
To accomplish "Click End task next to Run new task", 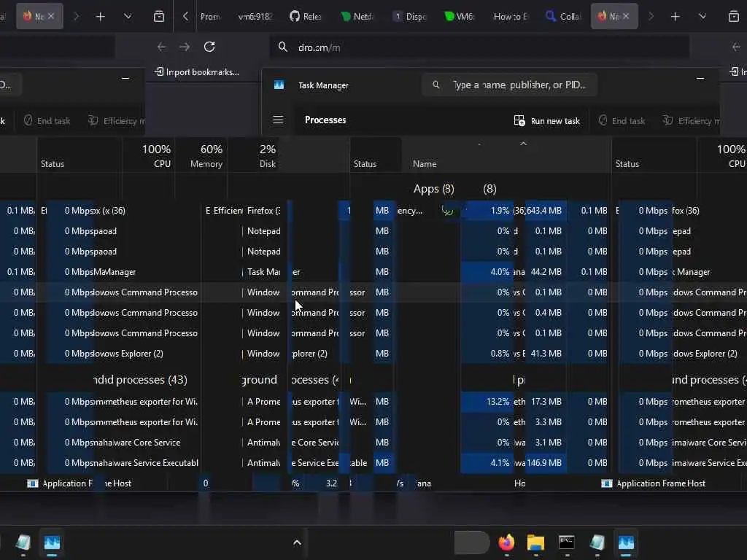I will [x=622, y=121].
